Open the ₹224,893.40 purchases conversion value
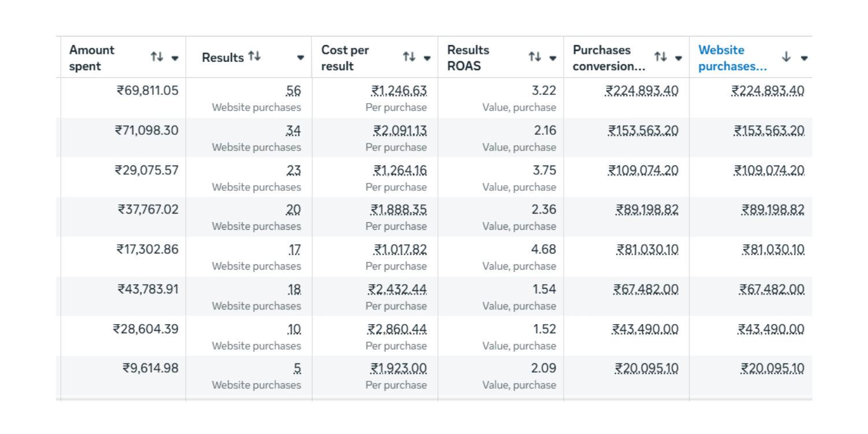This screenshot has height=434, width=868. 642,91
